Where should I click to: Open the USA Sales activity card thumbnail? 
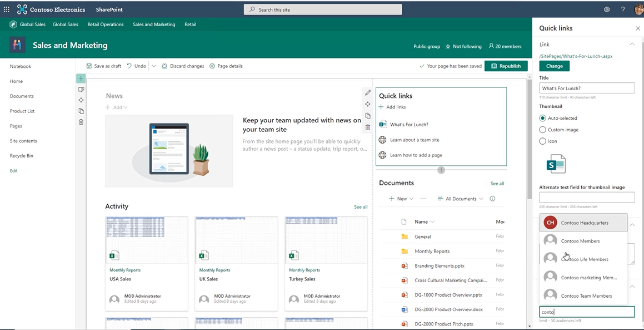point(147,240)
